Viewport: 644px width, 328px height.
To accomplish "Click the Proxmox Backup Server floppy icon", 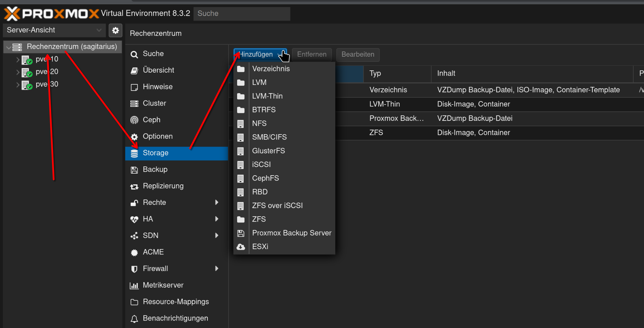I will (241, 233).
